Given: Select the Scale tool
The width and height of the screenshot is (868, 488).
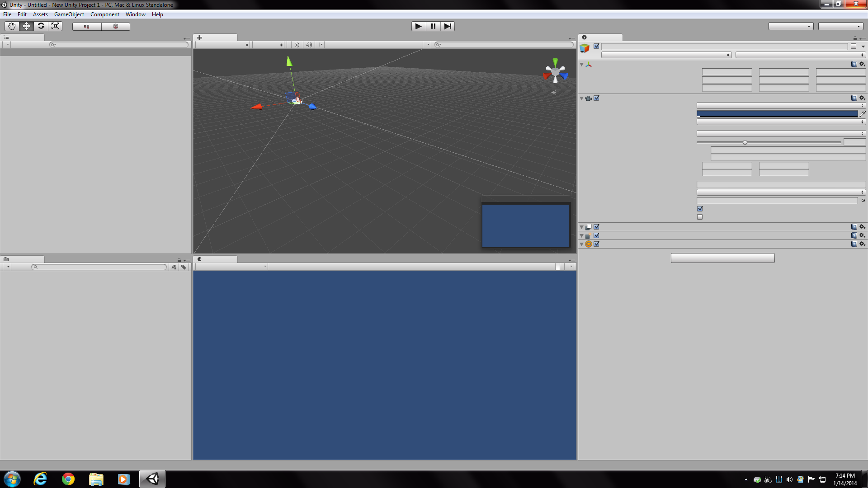Looking at the screenshot, I should click(x=55, y=26).
